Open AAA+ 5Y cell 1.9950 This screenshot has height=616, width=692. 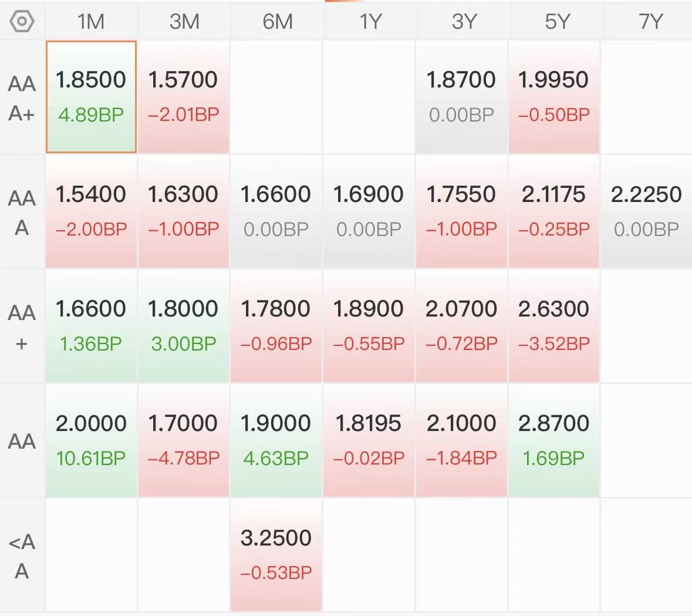coord(553,97)
